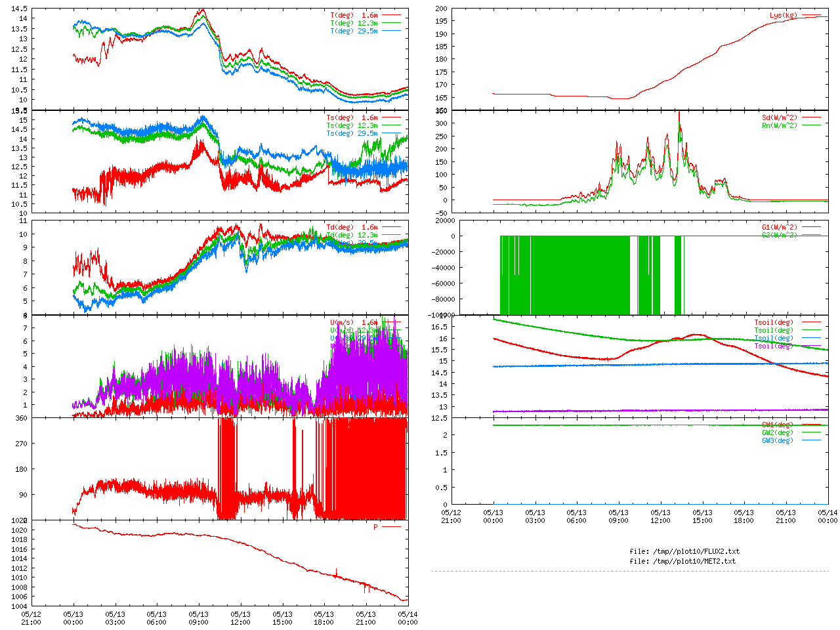This screenshot has width=840, height=630.
Task: Click the 'Lys(kg)' legend label
Action: point(784,15)
